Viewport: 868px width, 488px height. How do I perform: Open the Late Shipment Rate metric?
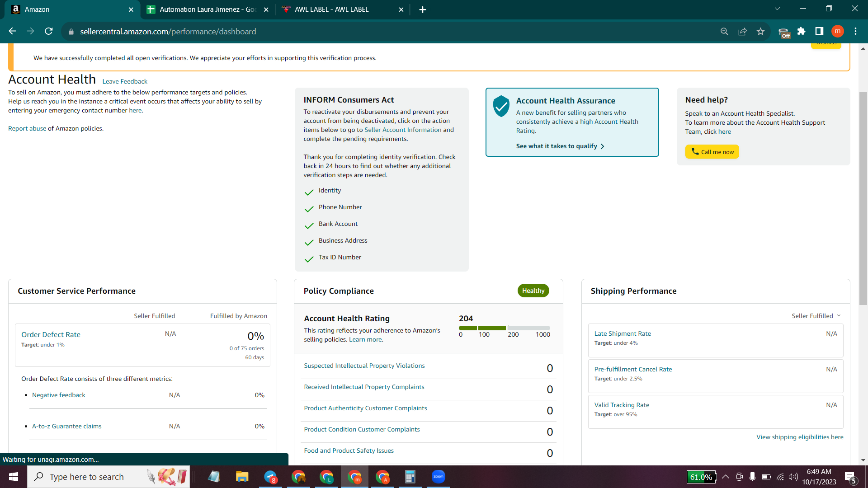[x=623, y=333]
